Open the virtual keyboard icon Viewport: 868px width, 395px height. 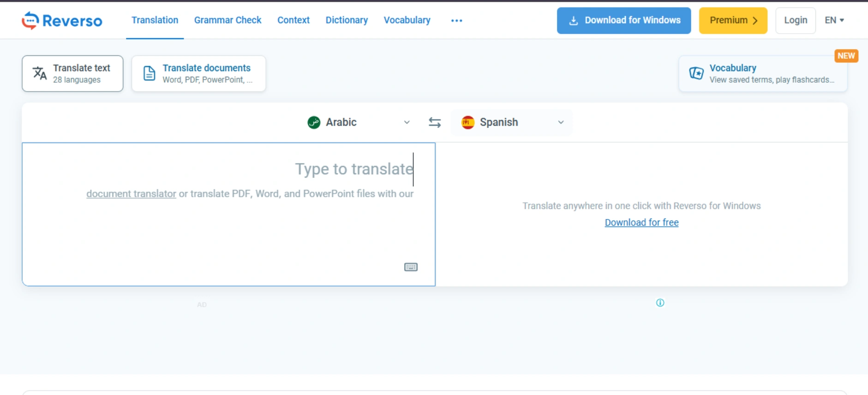pos(411,267)
